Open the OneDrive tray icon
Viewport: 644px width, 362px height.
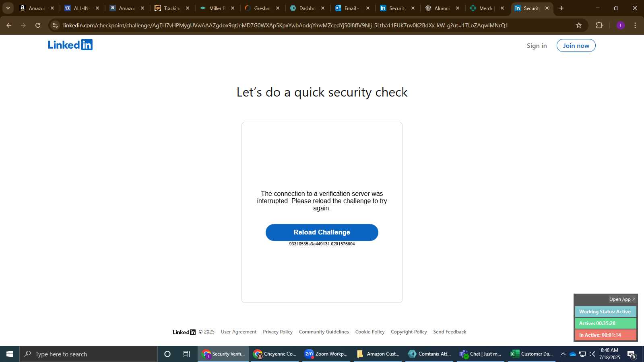click(572, 354)
